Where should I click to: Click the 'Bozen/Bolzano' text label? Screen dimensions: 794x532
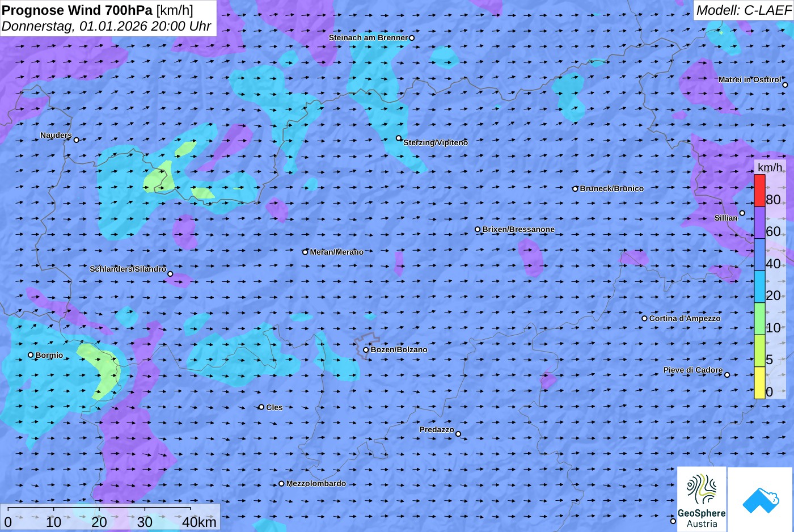tap(399, 349)
